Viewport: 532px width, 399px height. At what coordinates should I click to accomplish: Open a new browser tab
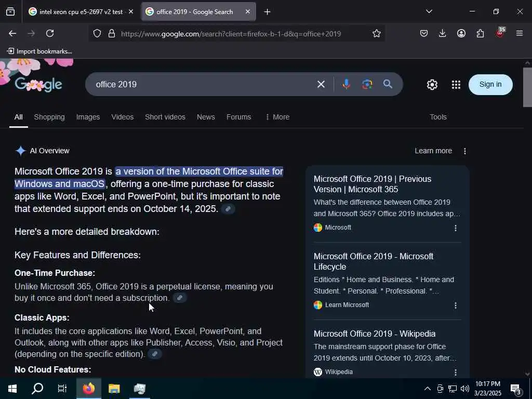point(268,12)
